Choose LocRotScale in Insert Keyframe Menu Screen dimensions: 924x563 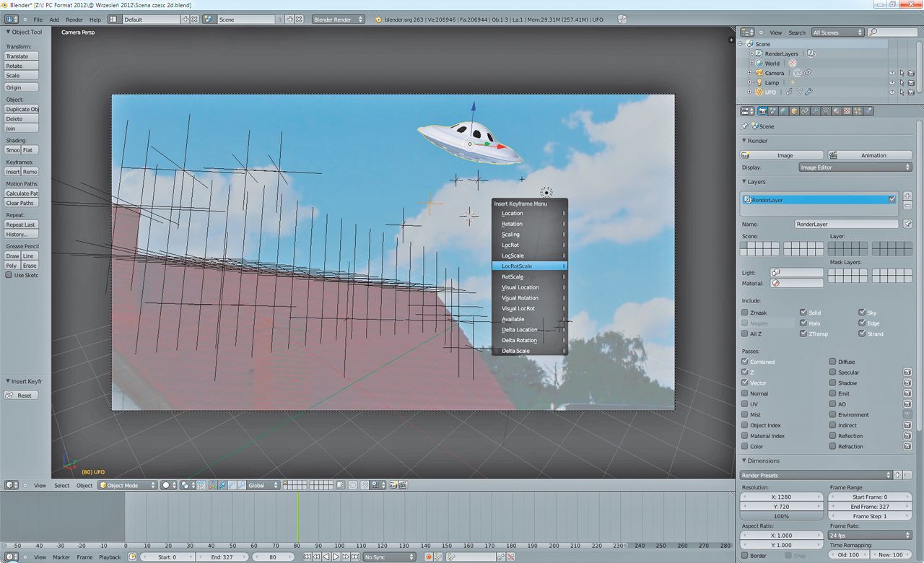coord(530,266)
